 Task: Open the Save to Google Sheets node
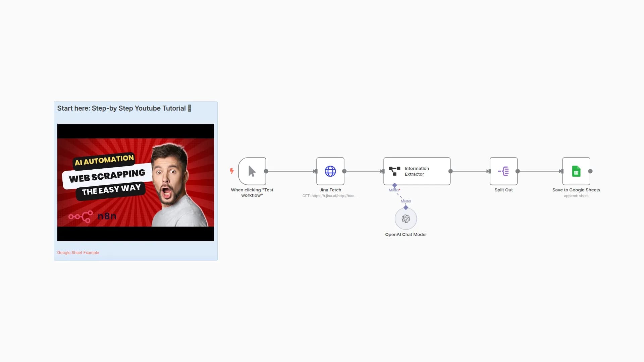point(576,171)
